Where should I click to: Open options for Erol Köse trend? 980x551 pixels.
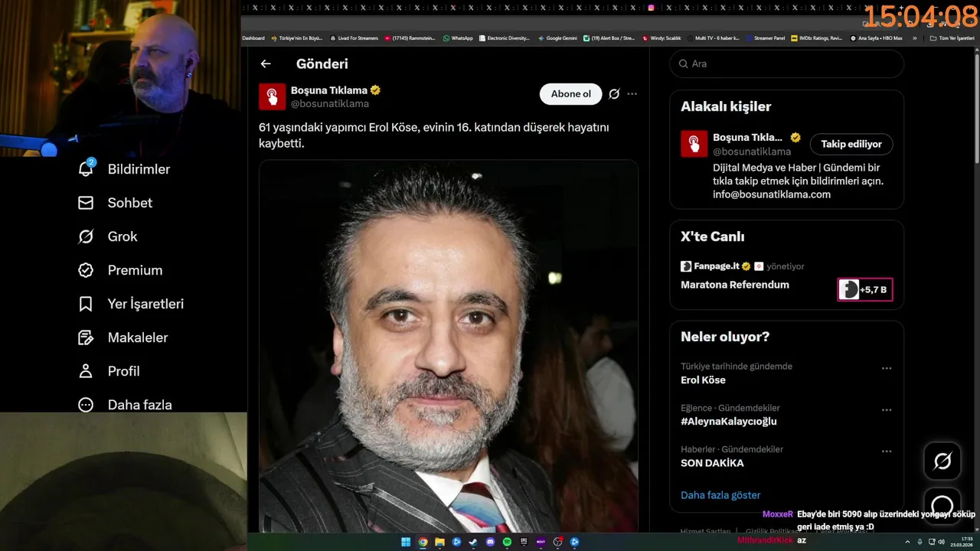point(887,368)
